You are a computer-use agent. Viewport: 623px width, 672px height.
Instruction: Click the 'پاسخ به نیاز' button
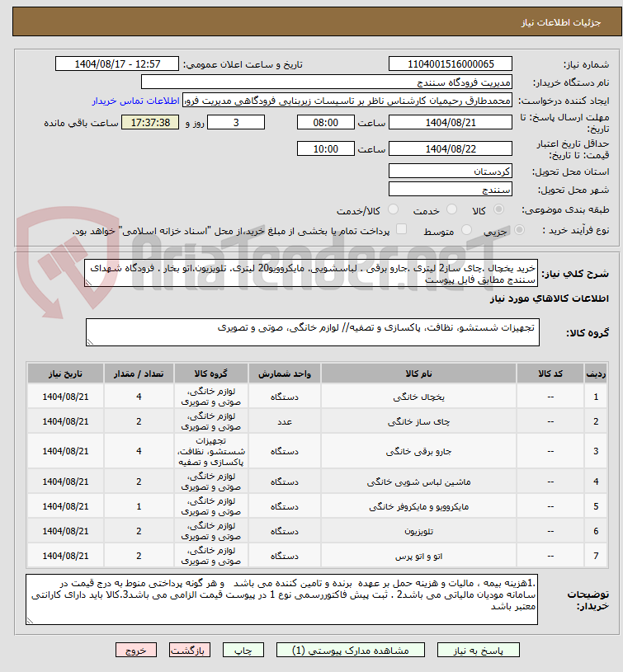tap(478, 650)
